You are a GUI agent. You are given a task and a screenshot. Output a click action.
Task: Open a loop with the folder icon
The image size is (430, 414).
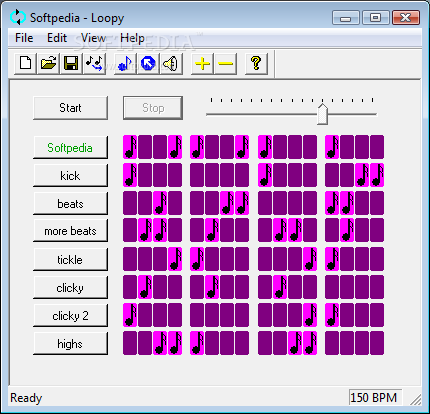[48, 63]
